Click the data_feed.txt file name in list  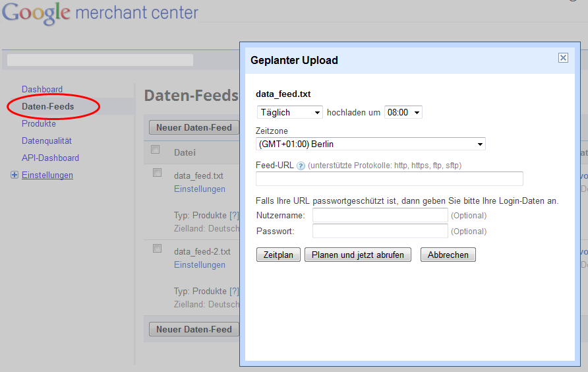click(x=198, y=175)
